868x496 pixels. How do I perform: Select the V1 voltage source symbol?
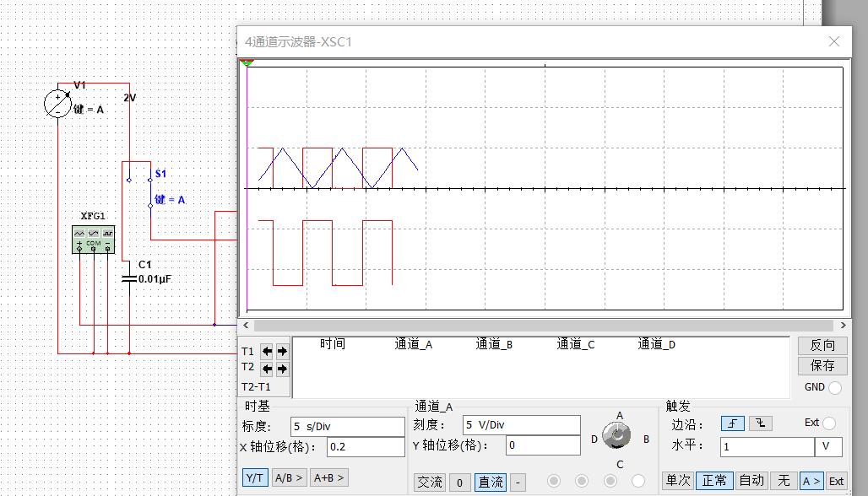(57, 104)
